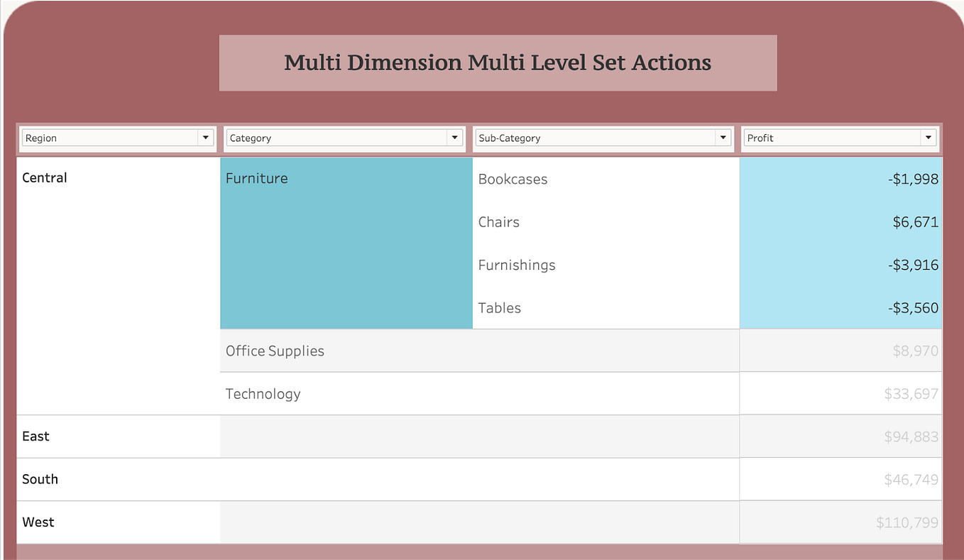Click the Region dropdown caret arrow
This screenshot has height=560, width=964.
206,138
